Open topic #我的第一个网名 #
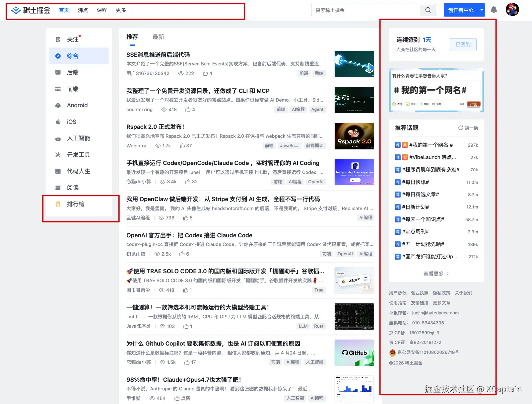532x404 pixels. click(431, 145)
